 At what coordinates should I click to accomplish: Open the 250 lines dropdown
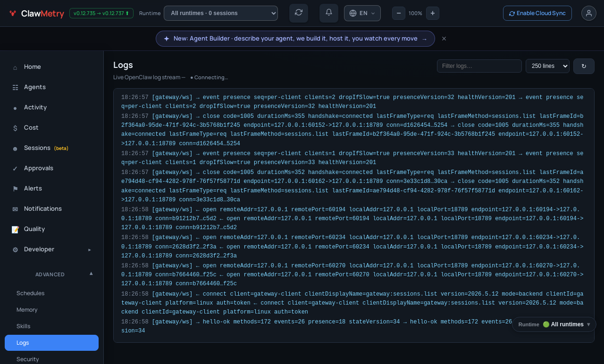pos(547,66)
